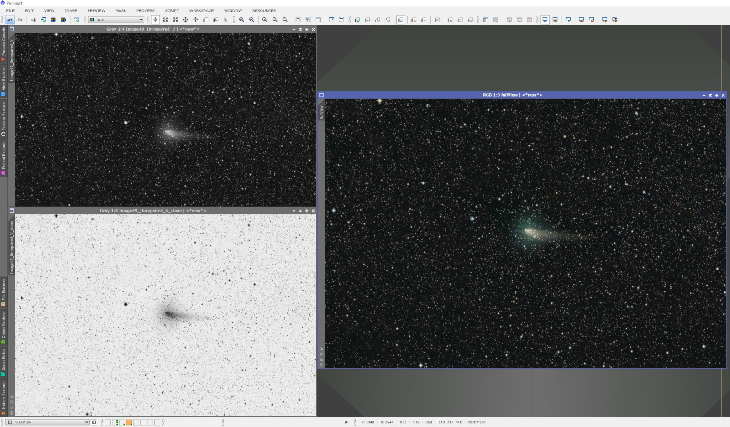This screenshot has height=427, width=730.
Task: Select the highlighted Readout mode pointer tool
Action: point(155,20)
